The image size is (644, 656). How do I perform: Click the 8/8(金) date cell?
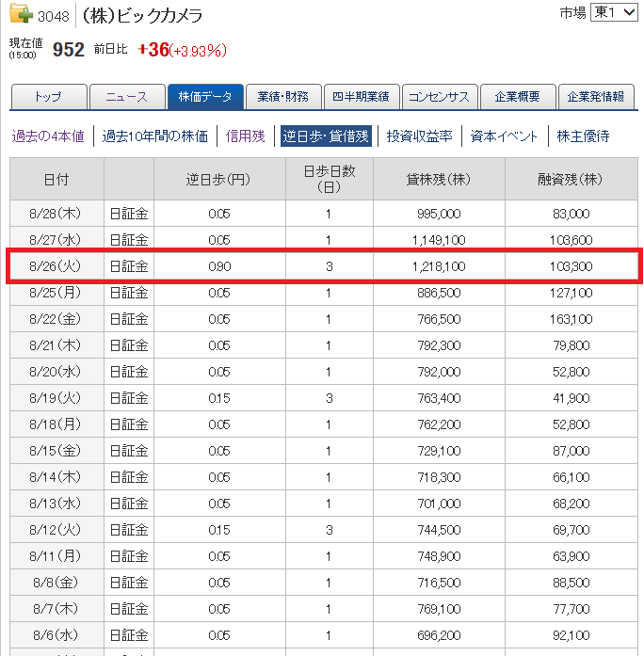[x=56, y=583]
